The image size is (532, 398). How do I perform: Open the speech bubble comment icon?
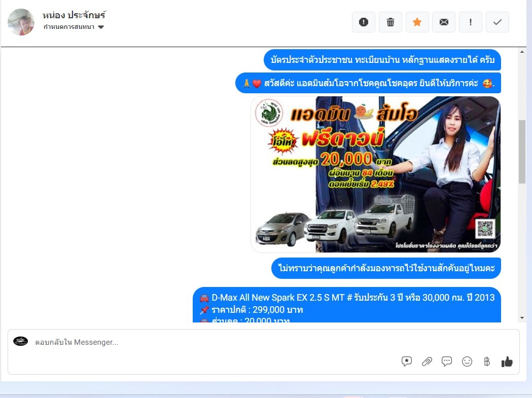click(446, 361)
